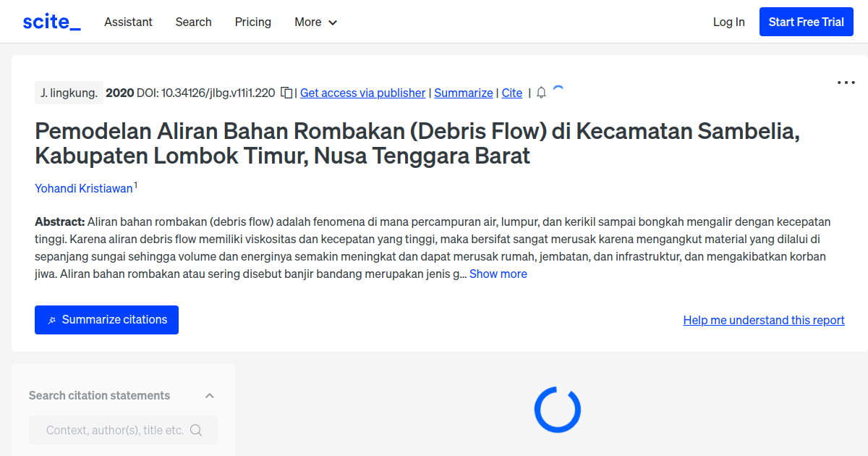Copy the DOI using the copy icon
Screen dimensions: 868x456
coord(286,93)
